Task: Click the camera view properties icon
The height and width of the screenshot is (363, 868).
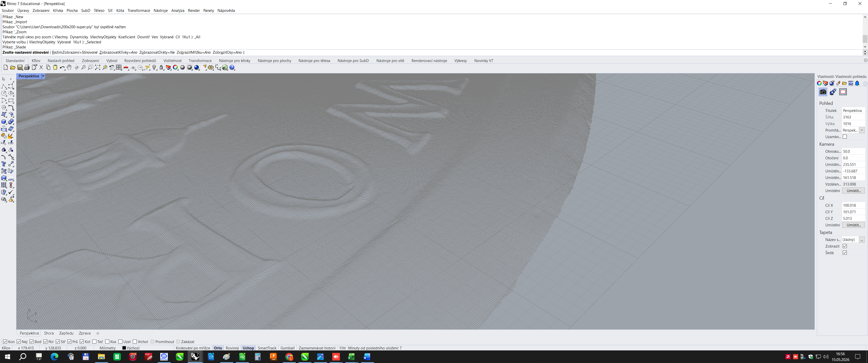Action: click(x=823, y=92)
